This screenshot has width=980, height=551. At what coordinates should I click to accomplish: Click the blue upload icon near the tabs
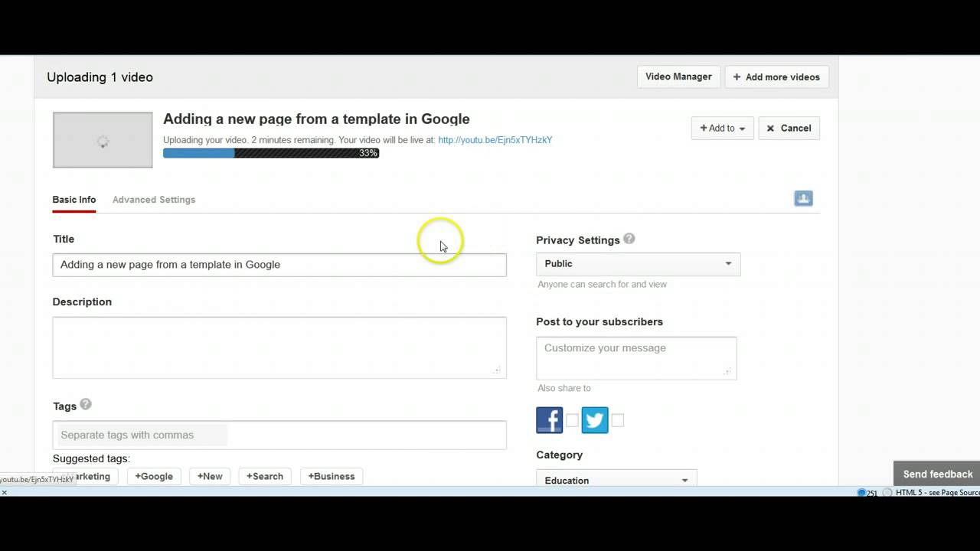point(803,198)
